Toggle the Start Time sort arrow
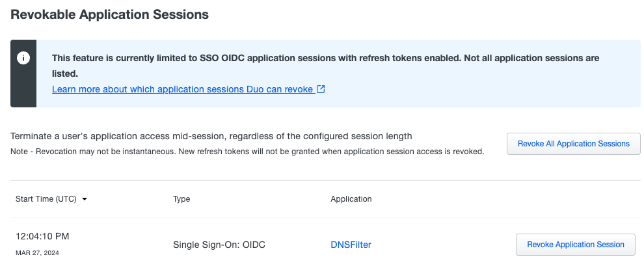Viewport: 644px width, 270px height. (85, 199)
